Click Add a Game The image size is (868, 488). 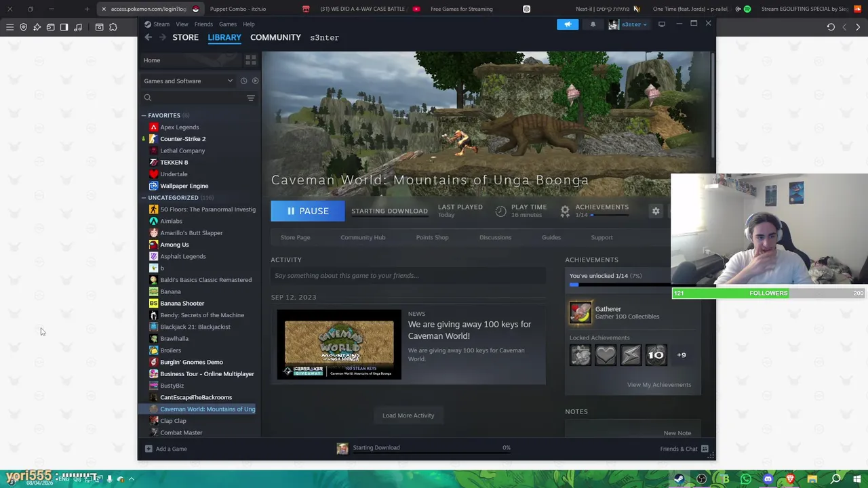pos(165,449)
